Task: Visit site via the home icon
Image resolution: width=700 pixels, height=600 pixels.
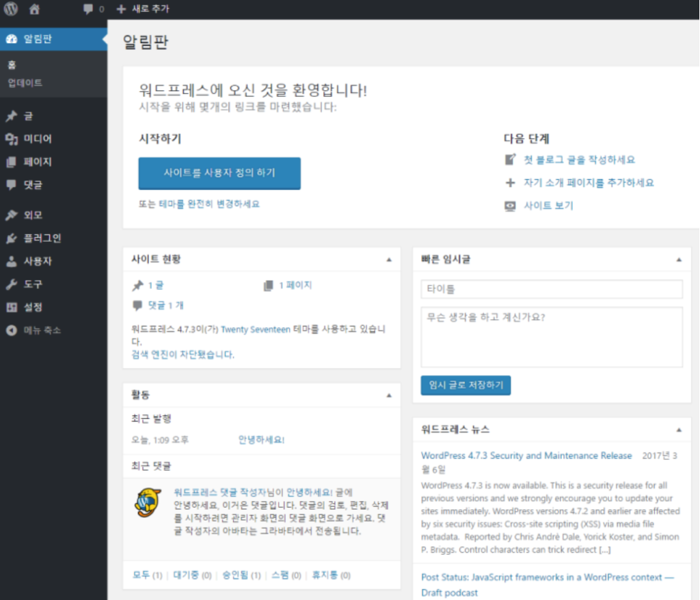Action: coord(34,9)
